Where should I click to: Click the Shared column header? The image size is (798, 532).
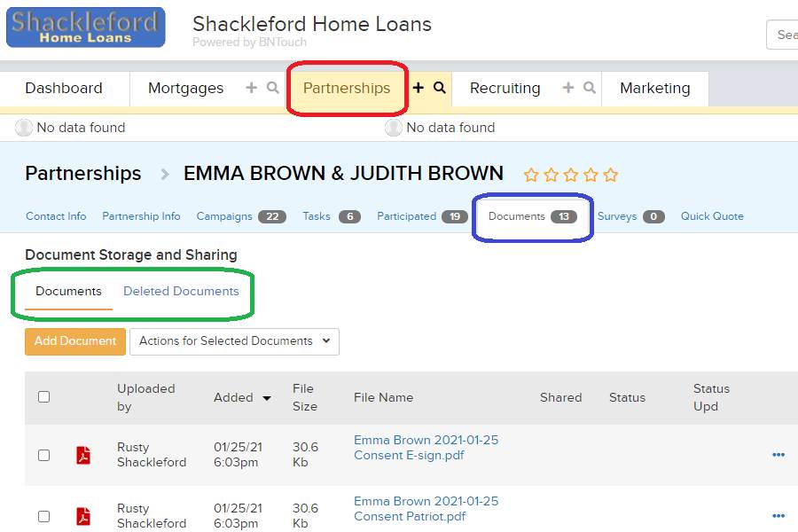pyautogui.click(x=561, y=397)
